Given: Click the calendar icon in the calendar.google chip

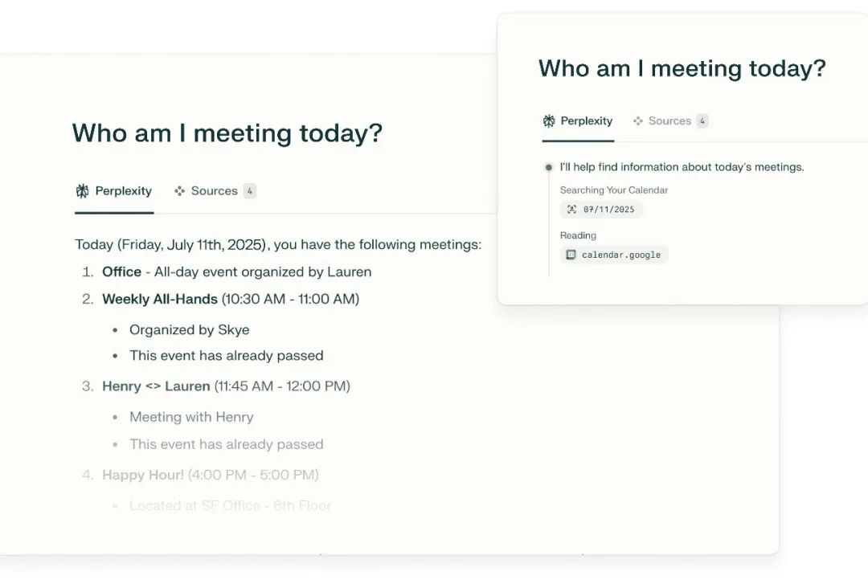Looking at the screenshot, I should pyautogui.click(x=571, y=255).
